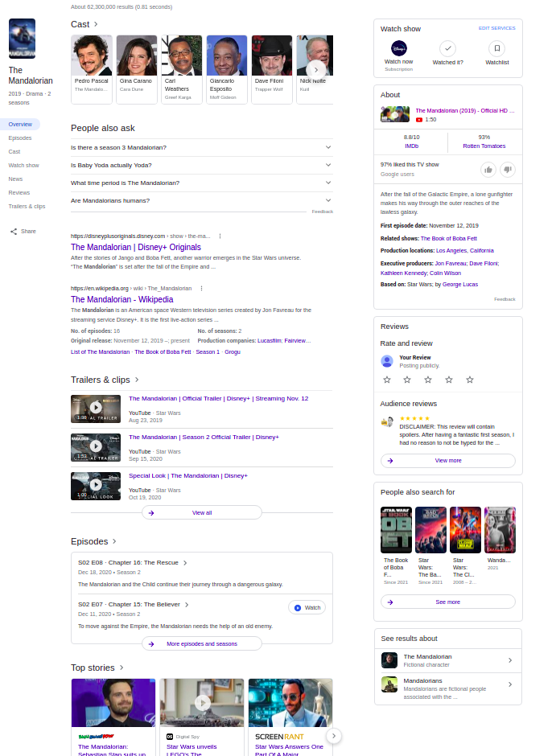Rate two stars in Your Review
This screenshot has width=556, height=756.
407,380
